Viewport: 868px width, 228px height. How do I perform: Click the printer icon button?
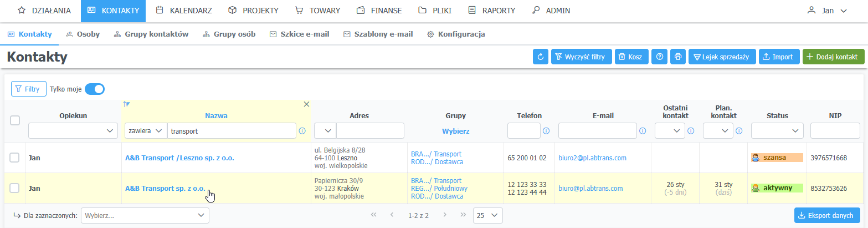coord(677,57)
